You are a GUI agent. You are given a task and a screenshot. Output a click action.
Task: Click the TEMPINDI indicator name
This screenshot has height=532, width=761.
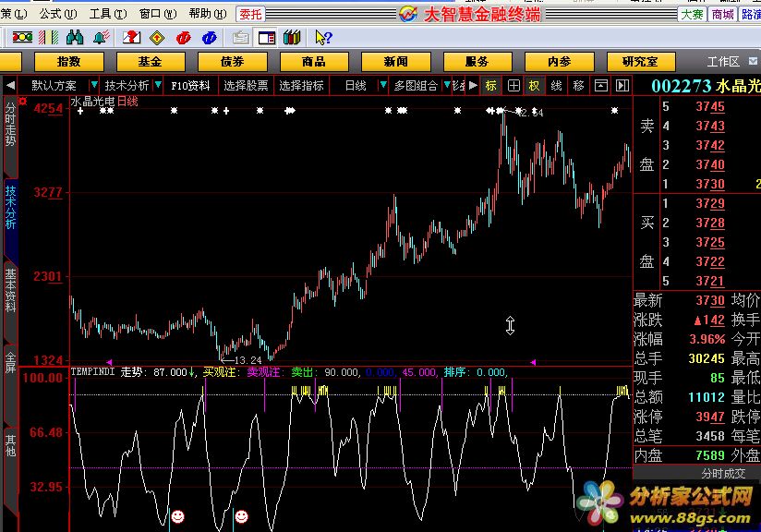point(92,372)
